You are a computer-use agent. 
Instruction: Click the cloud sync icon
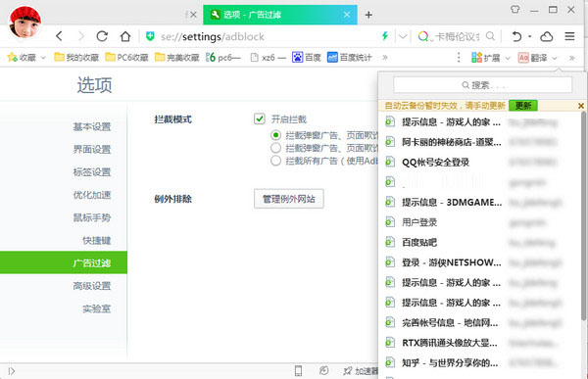[x=547, y=36]
